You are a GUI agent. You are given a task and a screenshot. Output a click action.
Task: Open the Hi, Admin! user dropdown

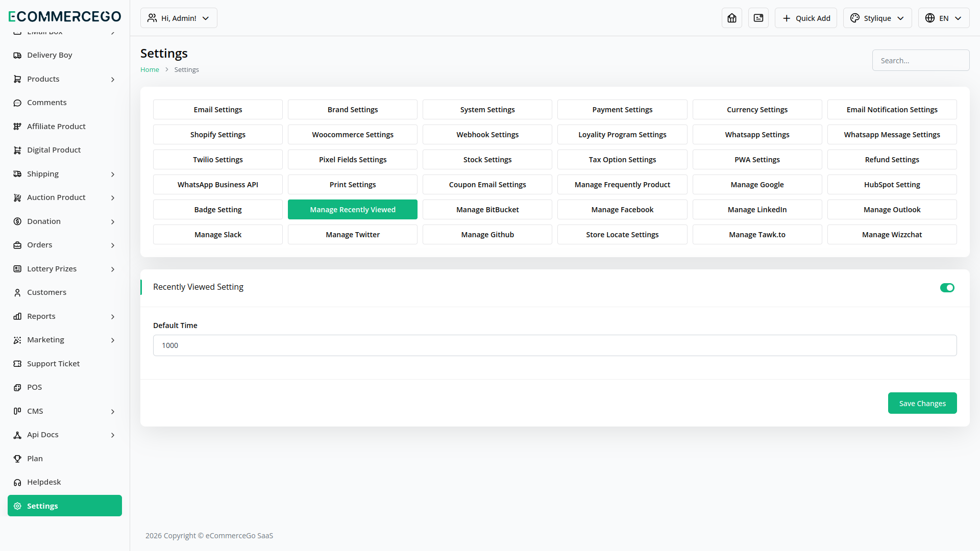pos(179,18)
